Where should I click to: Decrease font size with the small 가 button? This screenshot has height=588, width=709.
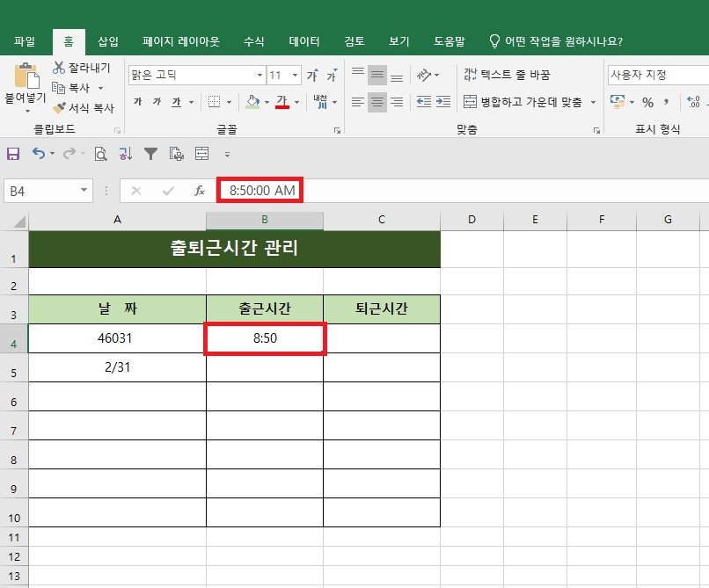coord(332,75)
